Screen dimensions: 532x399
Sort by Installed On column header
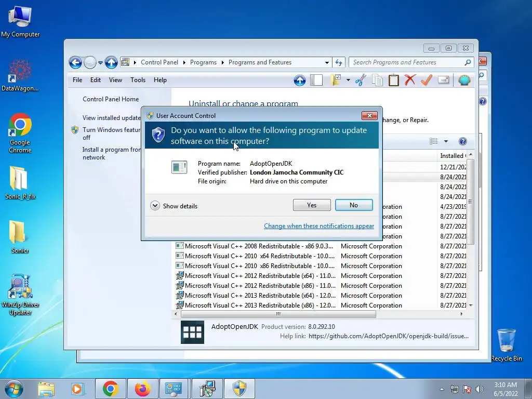[x=453, y=156]
